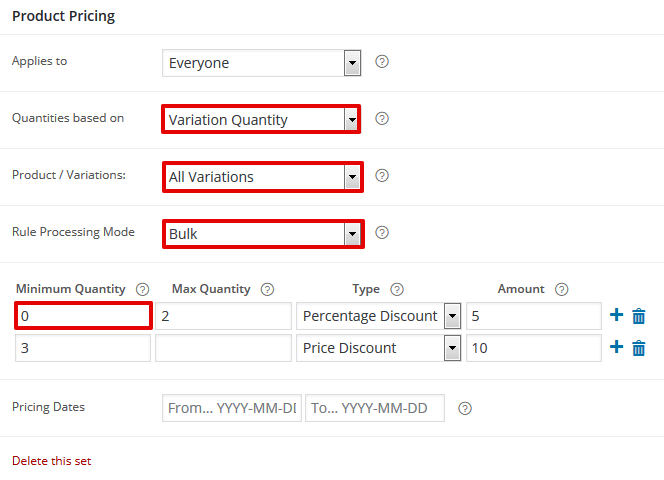The height and width of the screenshot is (480, 664).
Task: Add rule after Price Discount row
Action: 616,347
